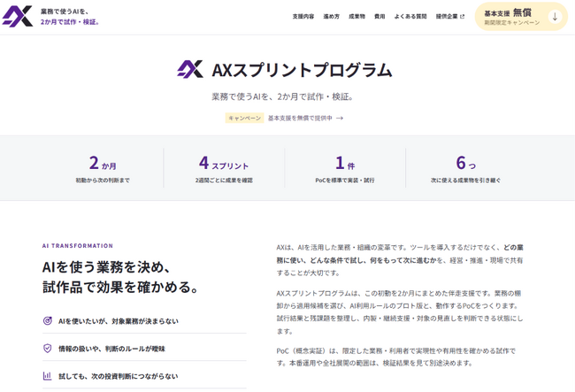
Task: Open the 支援内容 nav item
Action: click(303, 17)
